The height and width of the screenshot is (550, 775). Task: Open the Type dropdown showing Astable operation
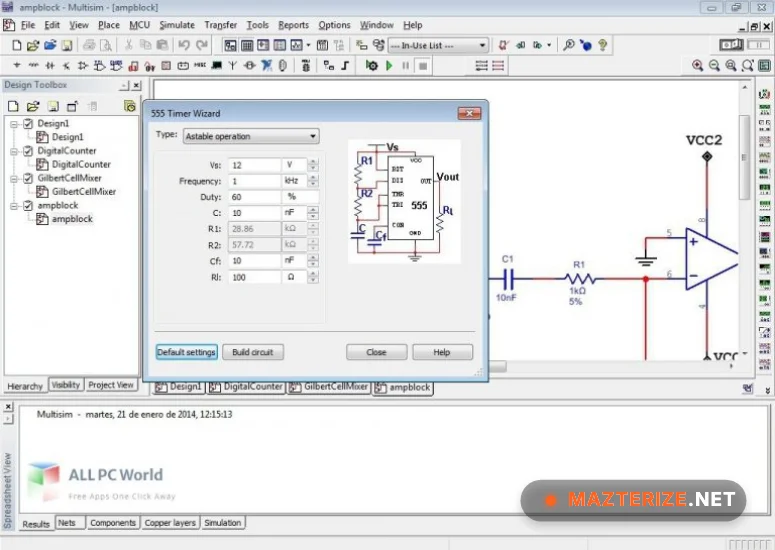(x=251, y=136)
